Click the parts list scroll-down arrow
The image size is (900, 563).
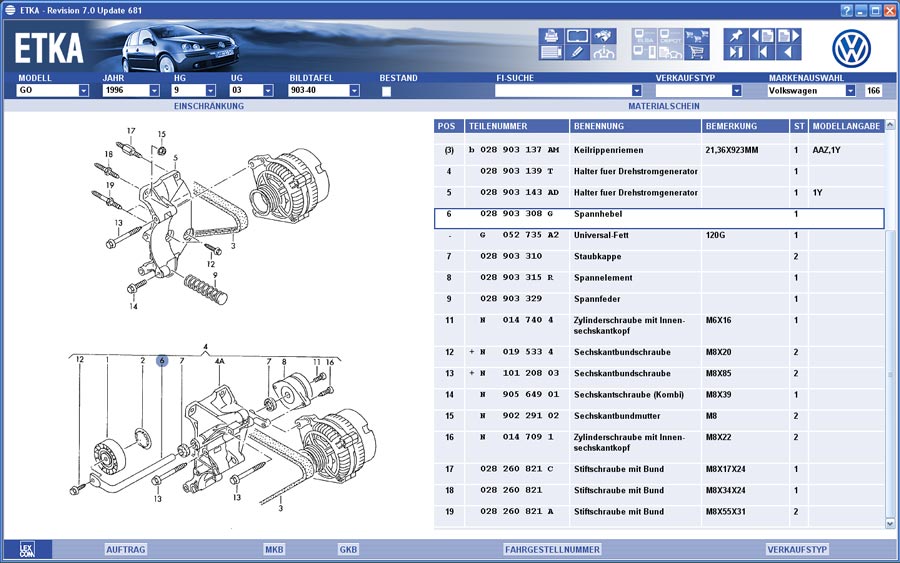890,523
